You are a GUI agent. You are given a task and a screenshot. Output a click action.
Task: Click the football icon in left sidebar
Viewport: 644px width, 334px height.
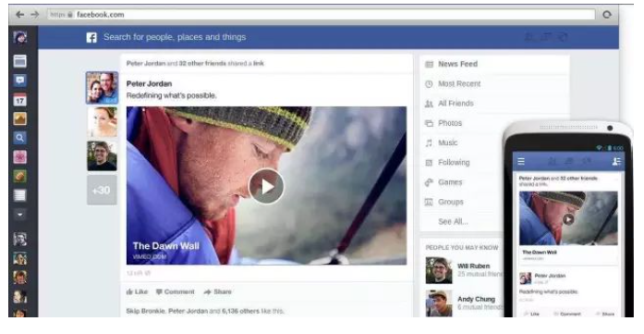[19, 176]
